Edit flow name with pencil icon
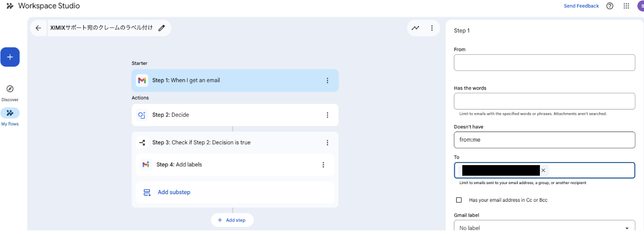This screenshot has width=644, height=234. click(x=162, y=28)
